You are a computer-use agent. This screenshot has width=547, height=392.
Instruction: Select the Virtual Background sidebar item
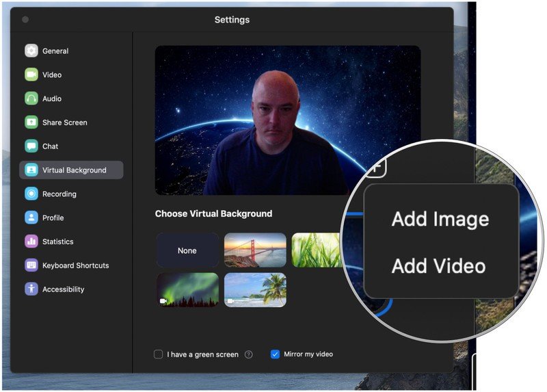click(x=71, y=170)
